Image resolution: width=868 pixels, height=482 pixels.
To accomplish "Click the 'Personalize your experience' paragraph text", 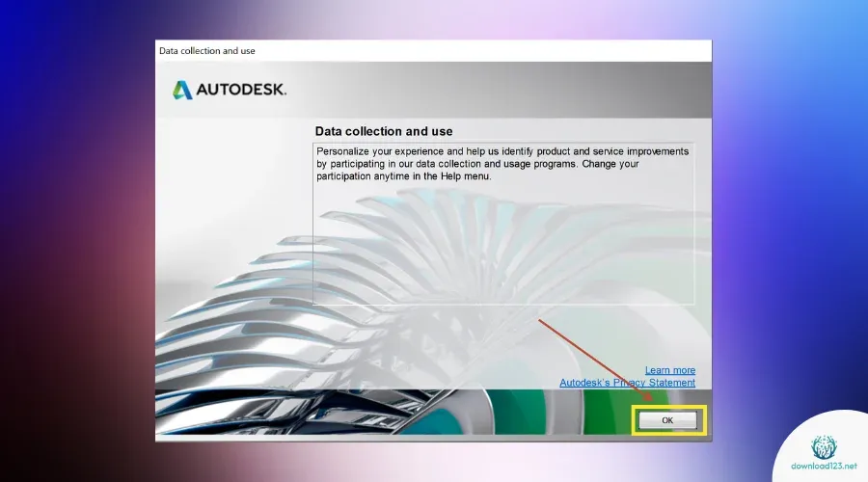I will (x=502, y=164).
